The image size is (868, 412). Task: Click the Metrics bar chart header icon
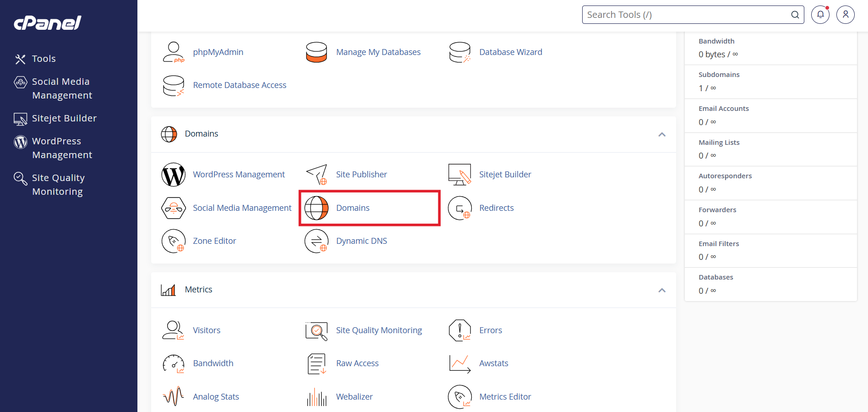169,290
